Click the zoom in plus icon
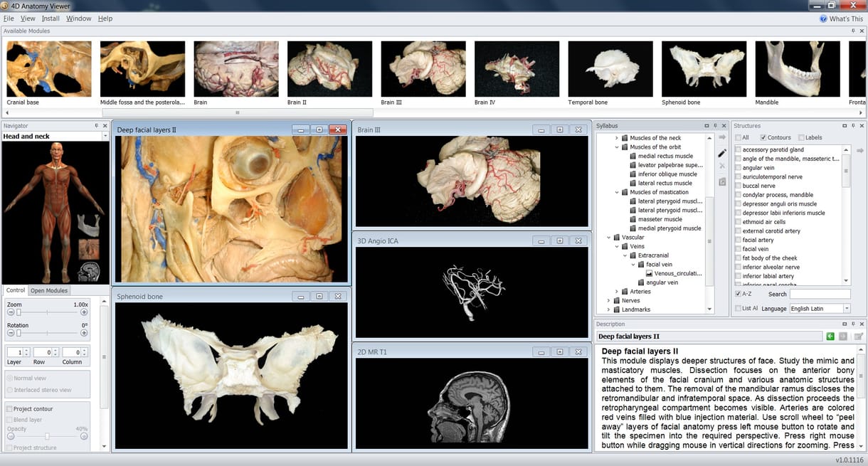868x466 pixels. (x=84, y=312)
